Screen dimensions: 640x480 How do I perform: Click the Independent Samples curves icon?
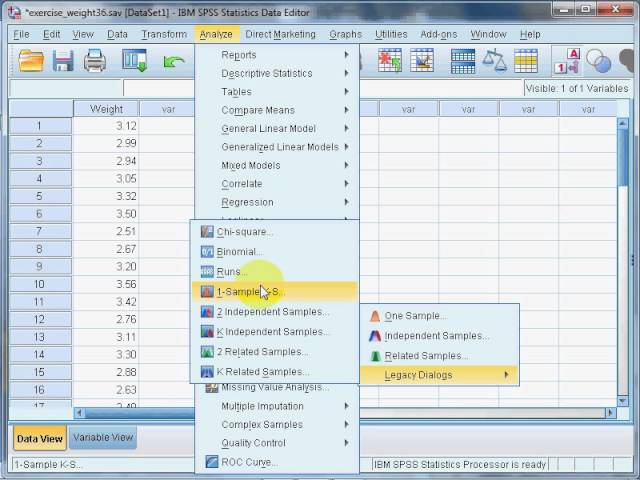click(x=375, y=336)
